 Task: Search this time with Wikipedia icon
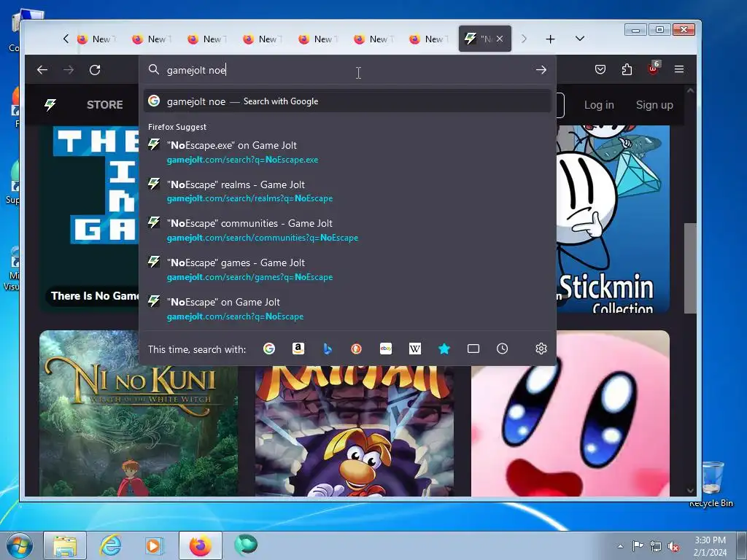tap(415, 349)
